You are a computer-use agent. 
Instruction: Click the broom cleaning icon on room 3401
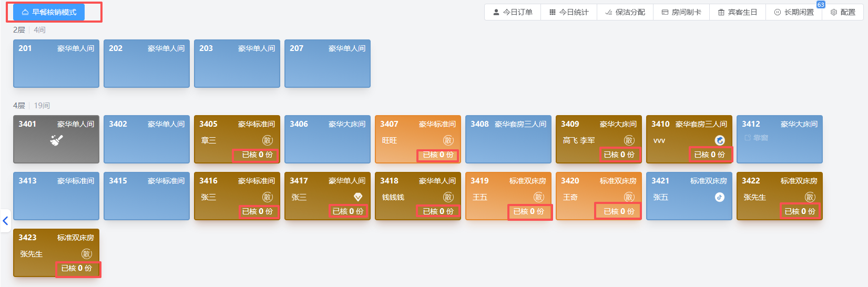pos(56,140)
